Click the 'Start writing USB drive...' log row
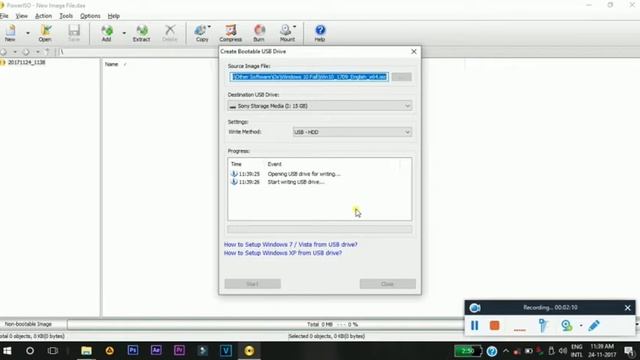This screenshot has height=360, width=640. click(x=296, y=182)
